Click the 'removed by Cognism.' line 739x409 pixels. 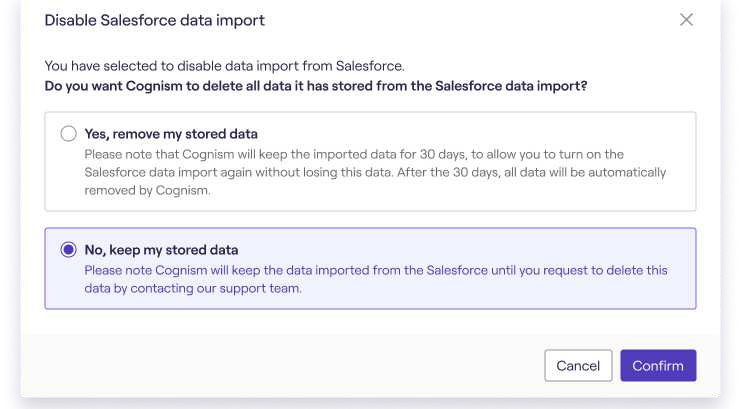148,190
